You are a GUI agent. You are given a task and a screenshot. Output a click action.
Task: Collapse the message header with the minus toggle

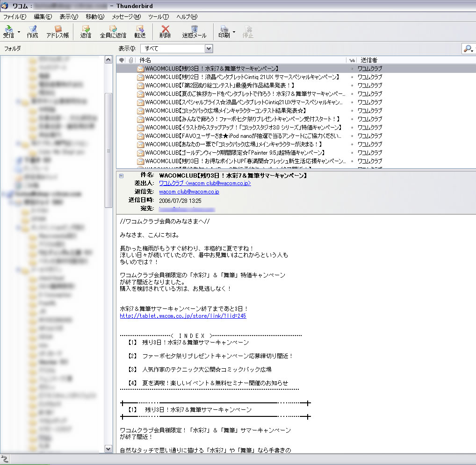pyautogui.click(x=122, y=176)
